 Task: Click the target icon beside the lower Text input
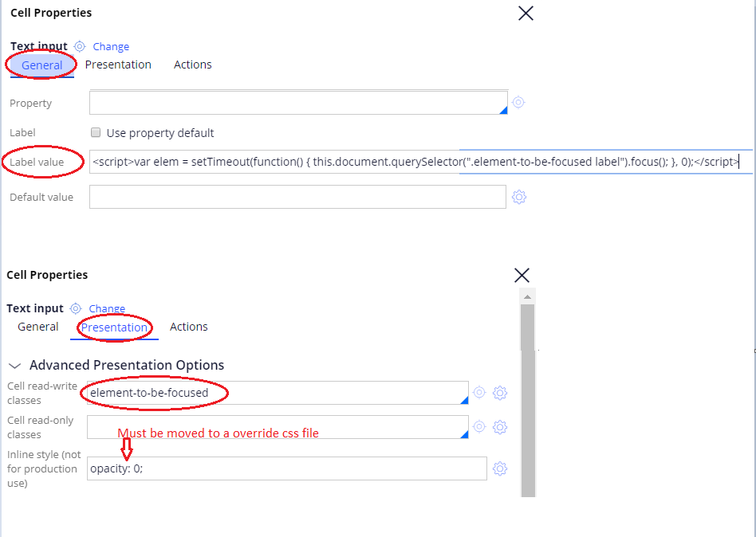pyautogui.click(x=76, y=308)
